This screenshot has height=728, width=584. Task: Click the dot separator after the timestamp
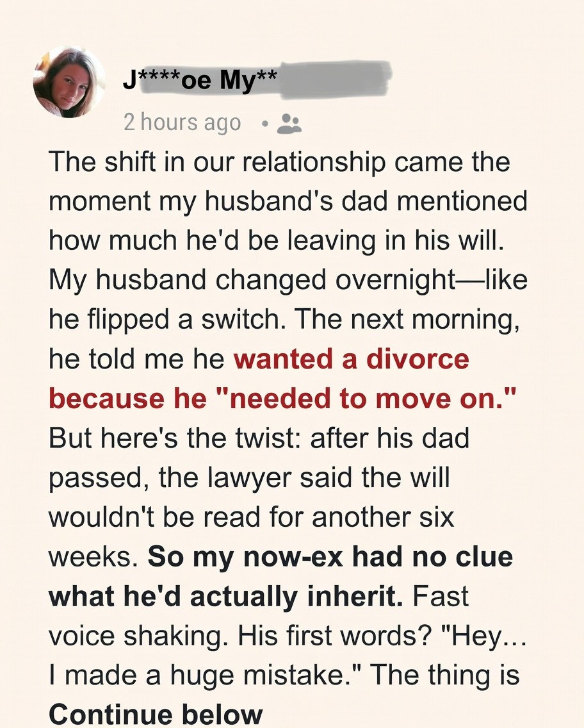(x=264, y=123)
